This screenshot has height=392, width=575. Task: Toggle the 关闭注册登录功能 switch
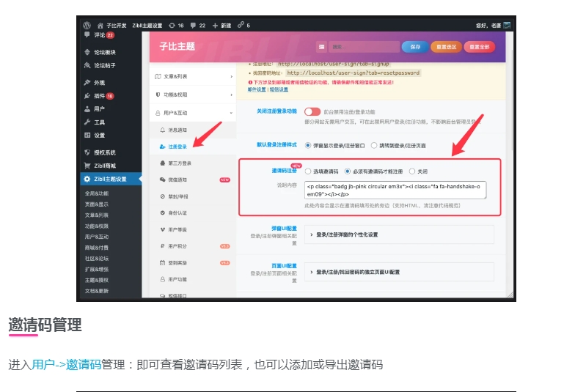tap(312, 111)
